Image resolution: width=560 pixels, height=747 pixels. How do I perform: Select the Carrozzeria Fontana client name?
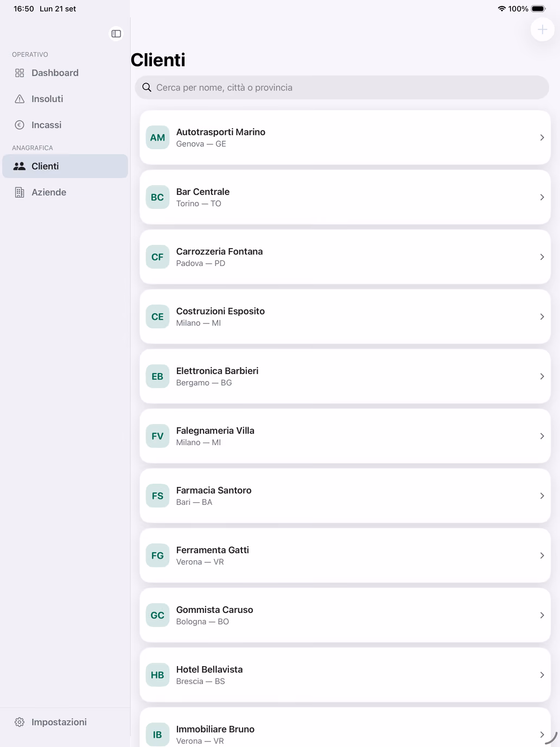tap(219, 251)
